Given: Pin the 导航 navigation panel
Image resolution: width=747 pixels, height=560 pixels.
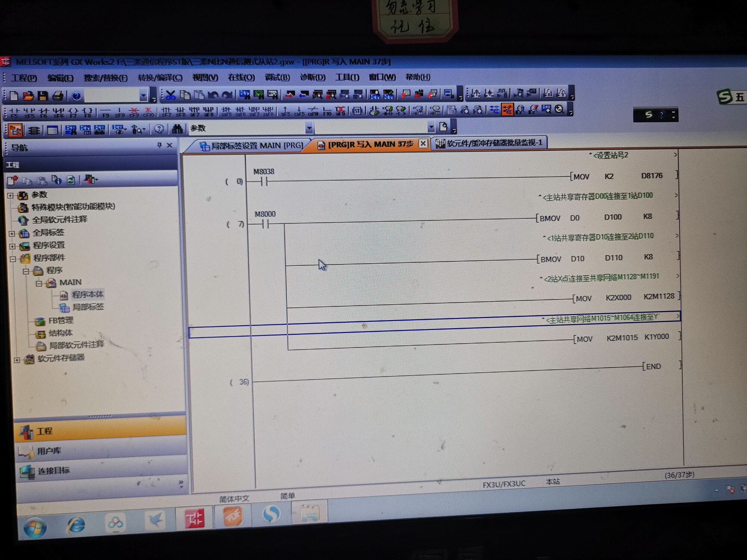Looking at the screenshot, I should click(x=159, y=145).
